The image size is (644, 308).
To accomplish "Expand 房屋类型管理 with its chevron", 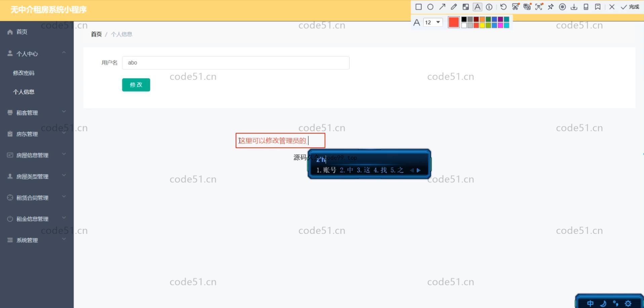I will click(64, 175).
